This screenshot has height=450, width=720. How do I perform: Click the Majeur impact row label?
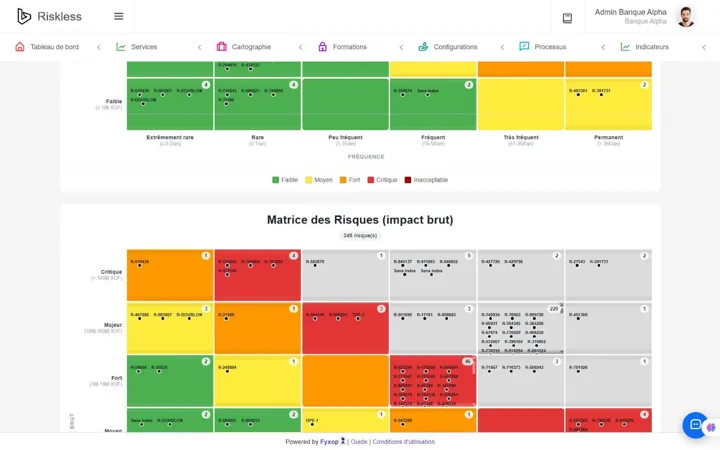pyautogui.click(x=113, y=325)
